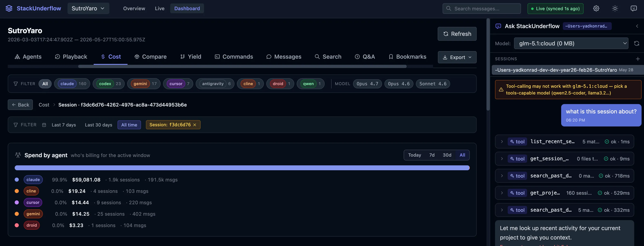Expand the search_past_d… 718ms tool row

[564, 176]
